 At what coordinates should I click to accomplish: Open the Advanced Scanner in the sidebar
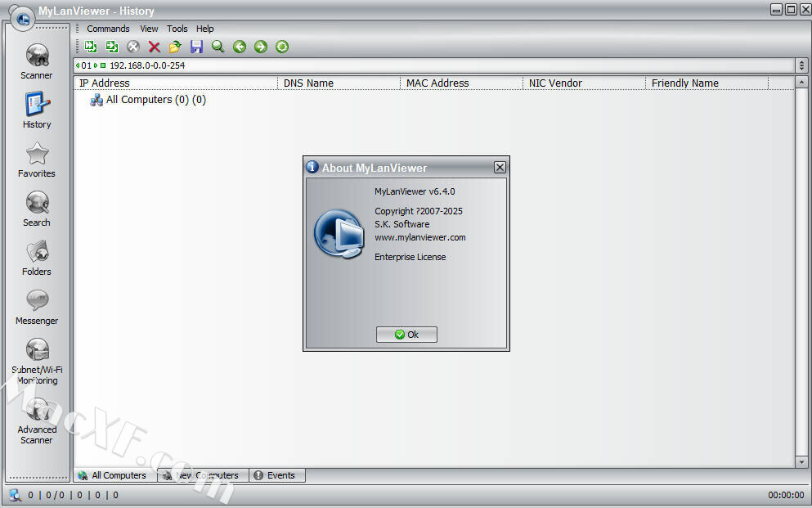(x=37, y=421)
